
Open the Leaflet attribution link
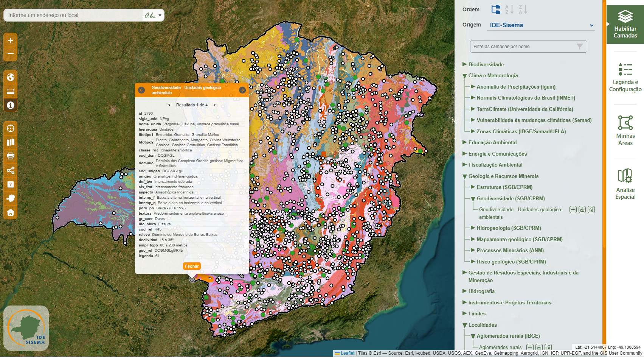347,353
